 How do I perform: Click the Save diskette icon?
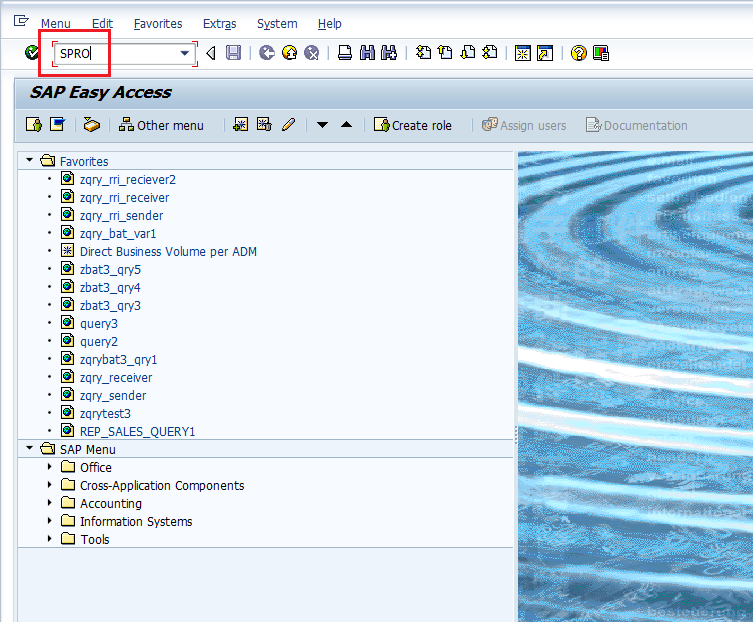click(x=233, y=53)
